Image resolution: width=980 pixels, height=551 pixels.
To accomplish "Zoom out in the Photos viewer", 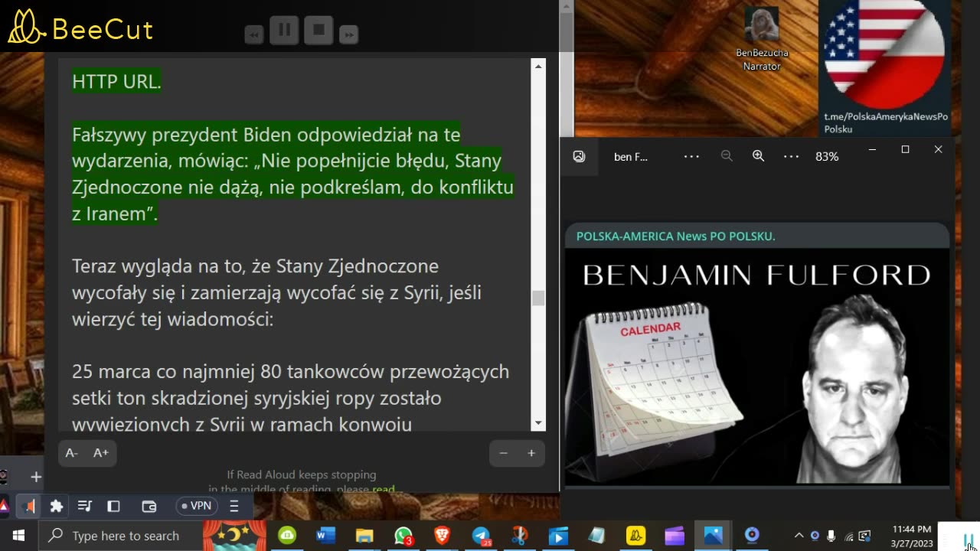I will (x=727, y=156).
